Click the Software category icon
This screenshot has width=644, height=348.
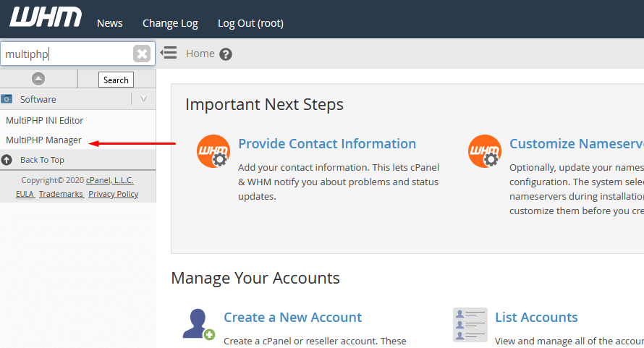7,99
